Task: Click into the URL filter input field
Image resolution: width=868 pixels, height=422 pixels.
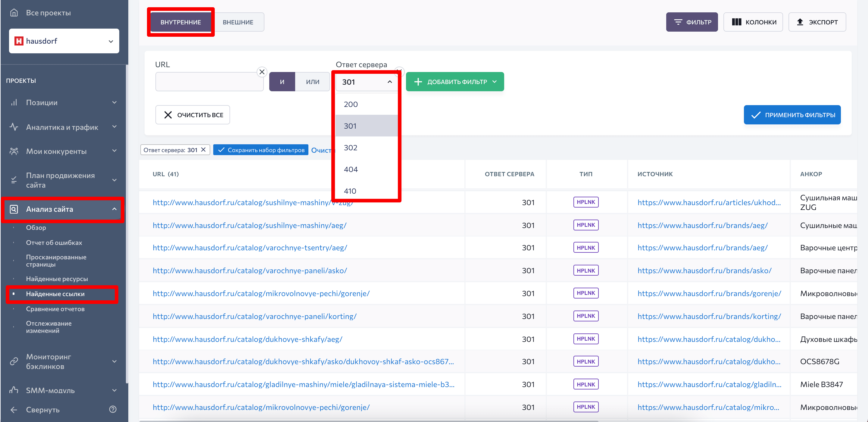Action: [x=209, y=82]
